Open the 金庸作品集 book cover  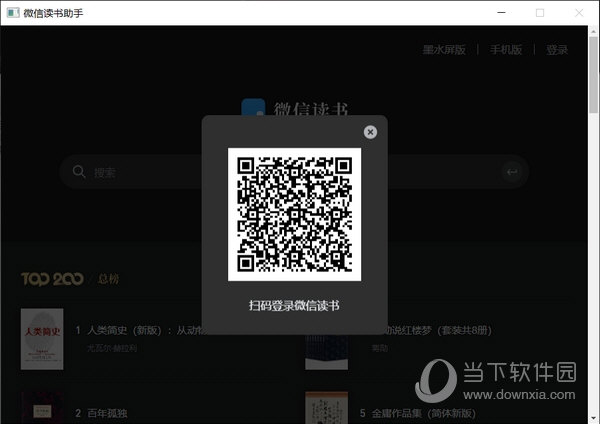327,408
